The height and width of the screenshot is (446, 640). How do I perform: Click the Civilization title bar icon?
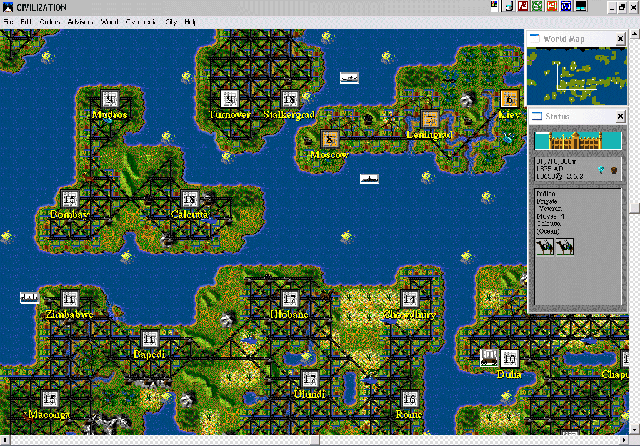(8, 7)
